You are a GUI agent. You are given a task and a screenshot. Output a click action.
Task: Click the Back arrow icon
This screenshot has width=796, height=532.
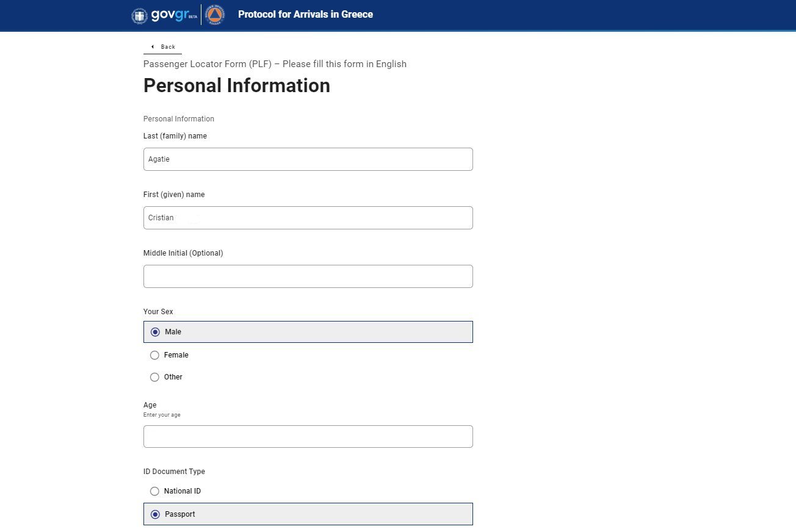click(x=152, y=47)
